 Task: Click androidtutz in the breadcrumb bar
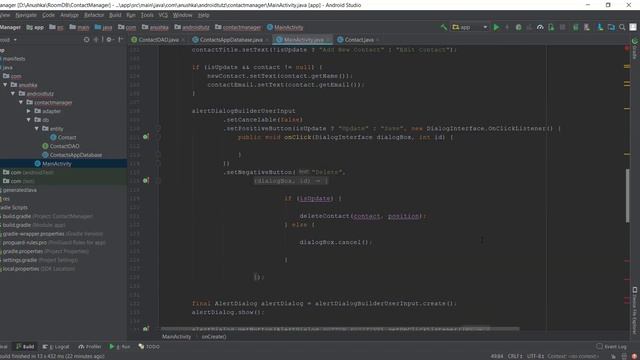(x=192, y=27)
